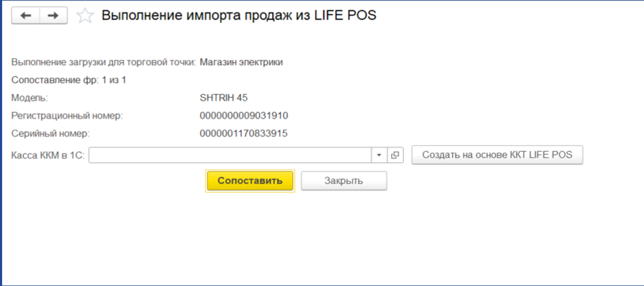Add page to favorites with star icon
The height and width of the screenshot is (286, 644).
85,16
